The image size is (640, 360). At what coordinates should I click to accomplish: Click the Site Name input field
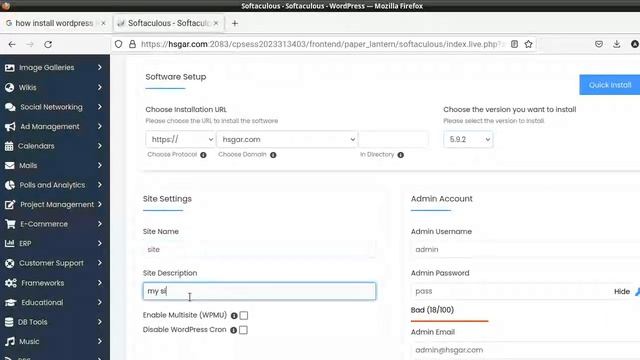coord(259,249)
